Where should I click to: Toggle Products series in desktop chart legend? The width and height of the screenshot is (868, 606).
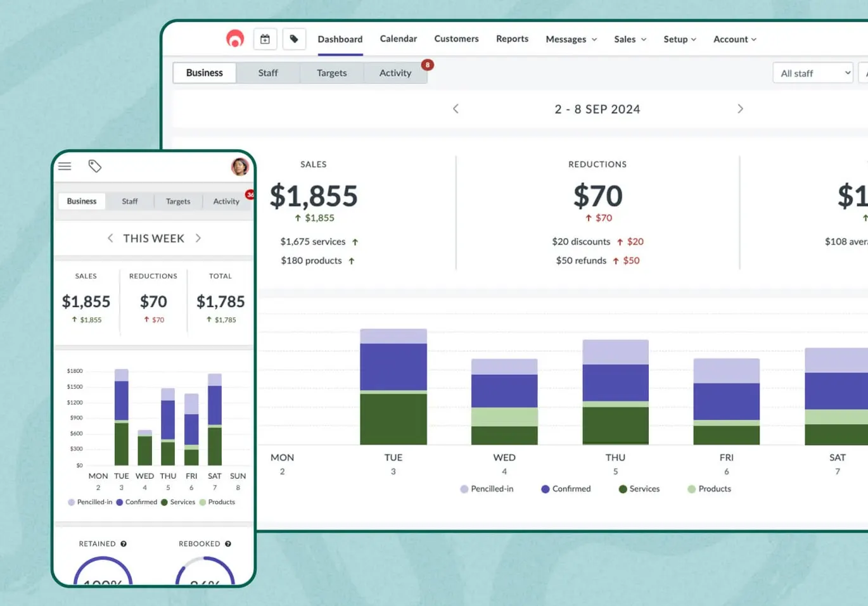point(709,489)
